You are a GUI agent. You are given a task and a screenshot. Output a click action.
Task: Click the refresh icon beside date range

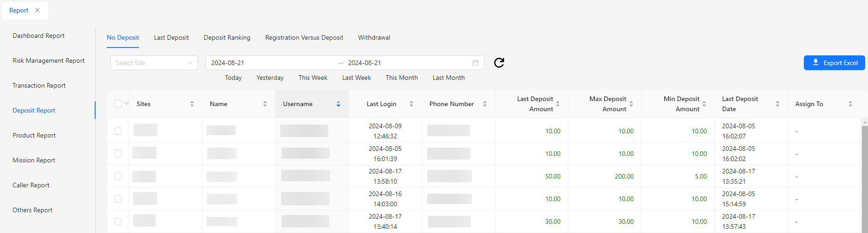499,63
